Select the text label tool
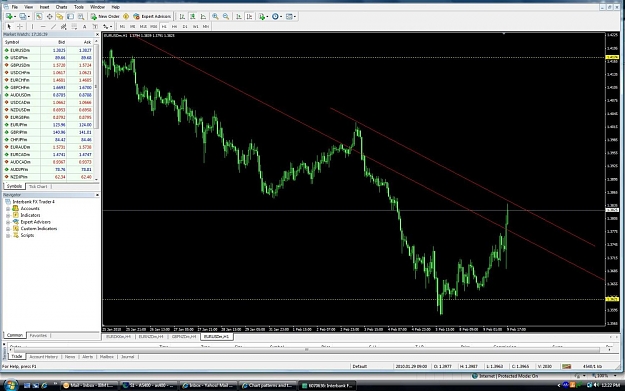Screen dimensions: 625x391 [95, 26]
